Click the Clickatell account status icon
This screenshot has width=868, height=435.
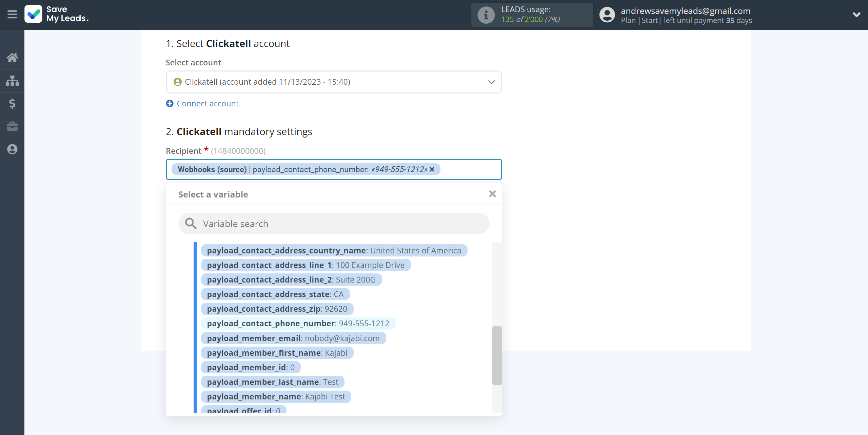pyautogui.click(x=177, y=82)
